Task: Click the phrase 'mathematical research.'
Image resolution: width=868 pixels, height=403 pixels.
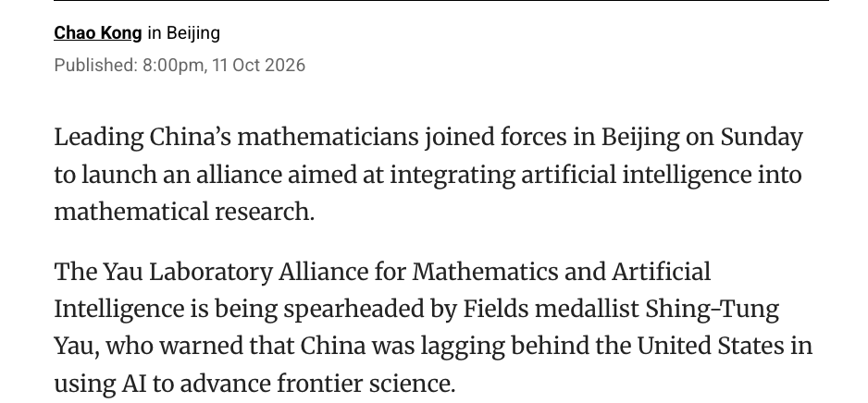Action: tap(184, 212)
